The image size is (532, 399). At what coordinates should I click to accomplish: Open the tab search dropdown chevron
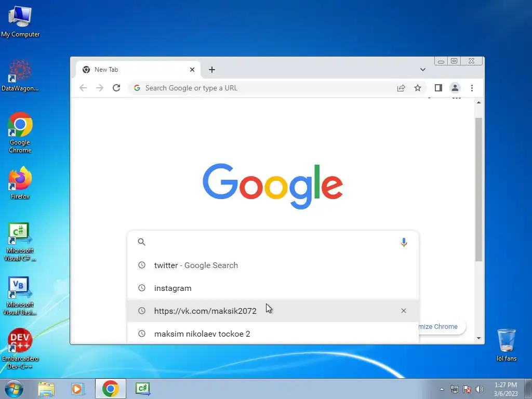(423, 70)
